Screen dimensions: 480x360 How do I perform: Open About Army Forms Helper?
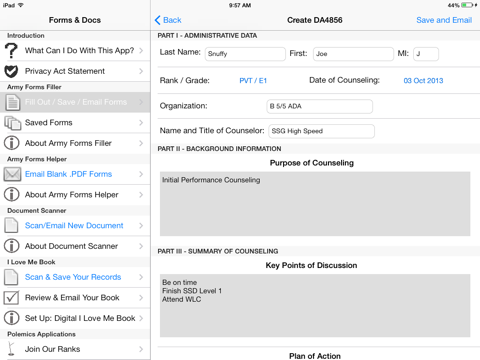point(75,195)
